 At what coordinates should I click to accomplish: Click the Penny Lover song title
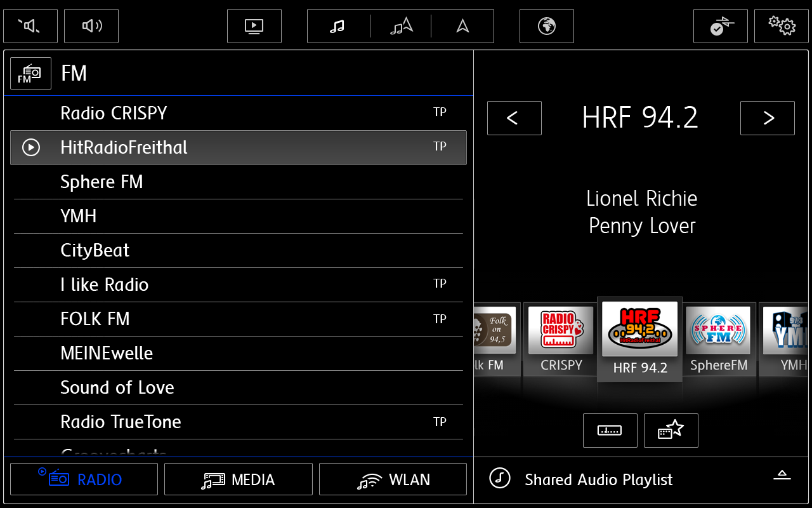tap(642, 226)
